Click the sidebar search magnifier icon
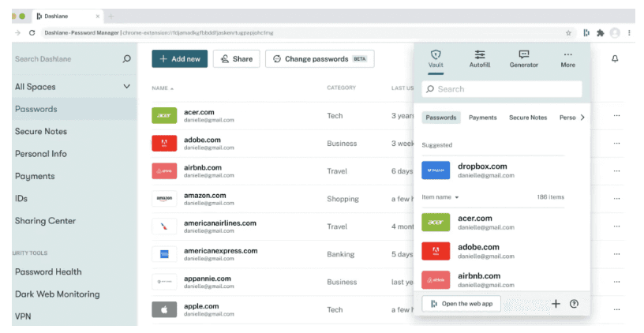 tap(127, 58)
